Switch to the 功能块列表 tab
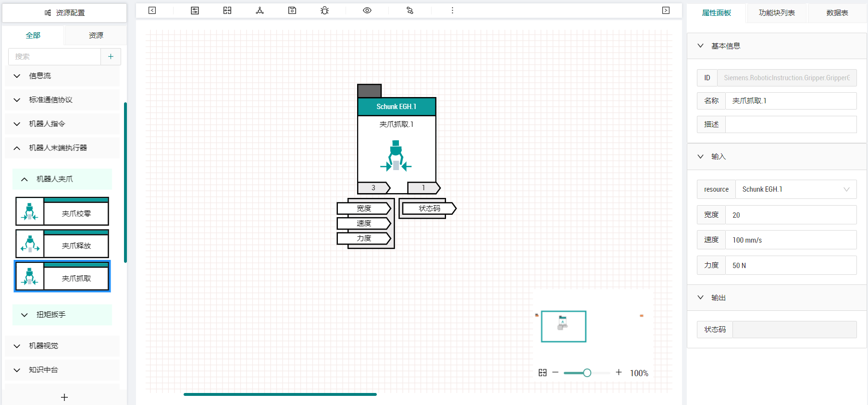This screenshot has height=405, width=868. [777, 13]
